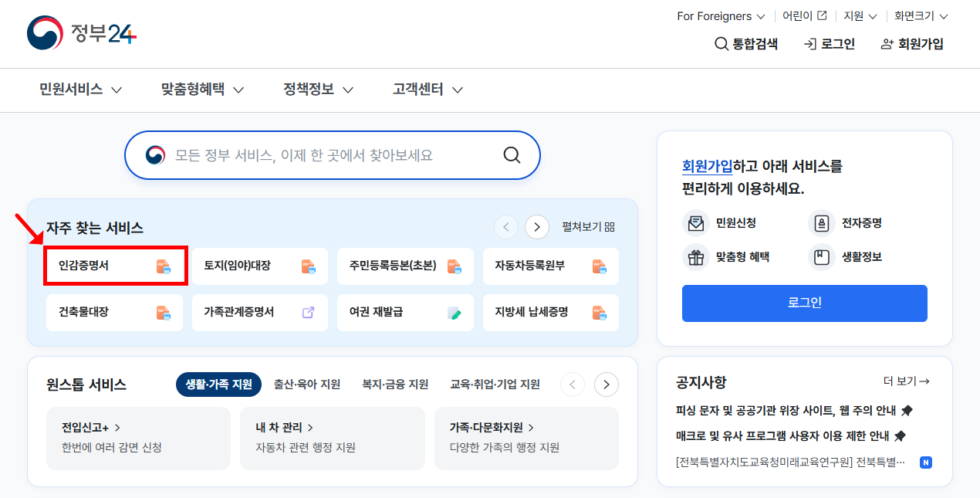Open the 주민등록등본(초본) service
Image resolution: width=980 pixels, height=498 pixels.
click(x=405, y=266)
